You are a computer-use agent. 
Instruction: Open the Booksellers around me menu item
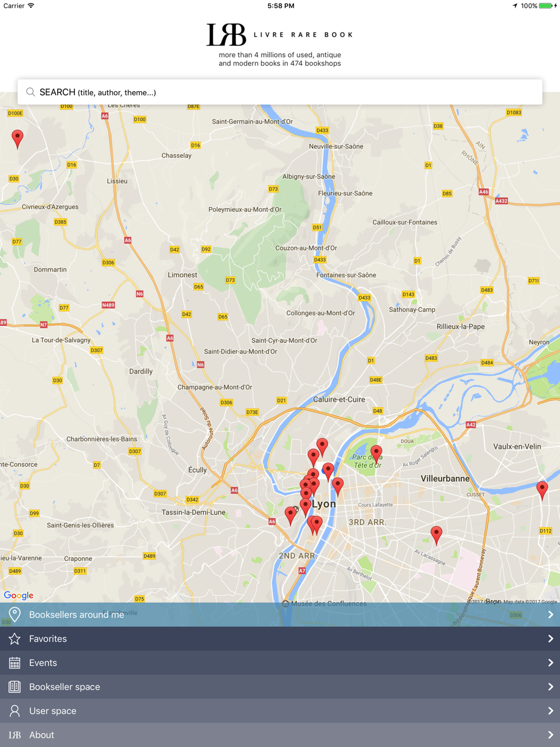click(x=280, y=614)
